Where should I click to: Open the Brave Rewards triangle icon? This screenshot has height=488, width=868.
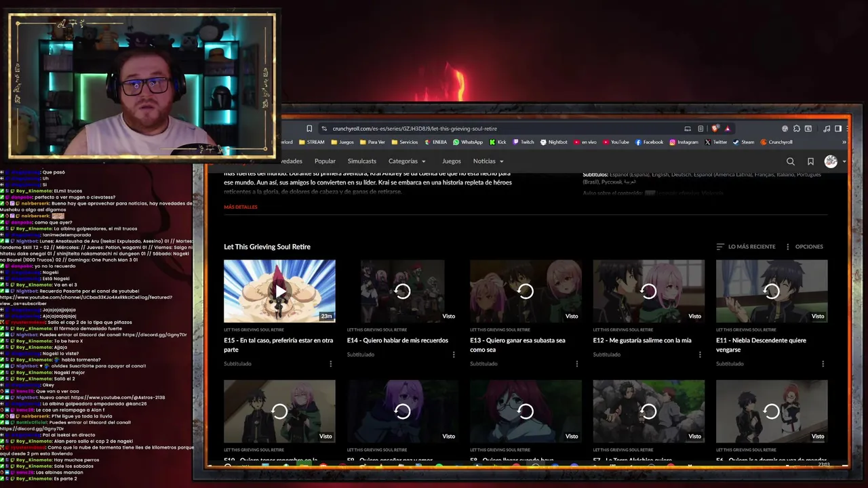point(728,129)
